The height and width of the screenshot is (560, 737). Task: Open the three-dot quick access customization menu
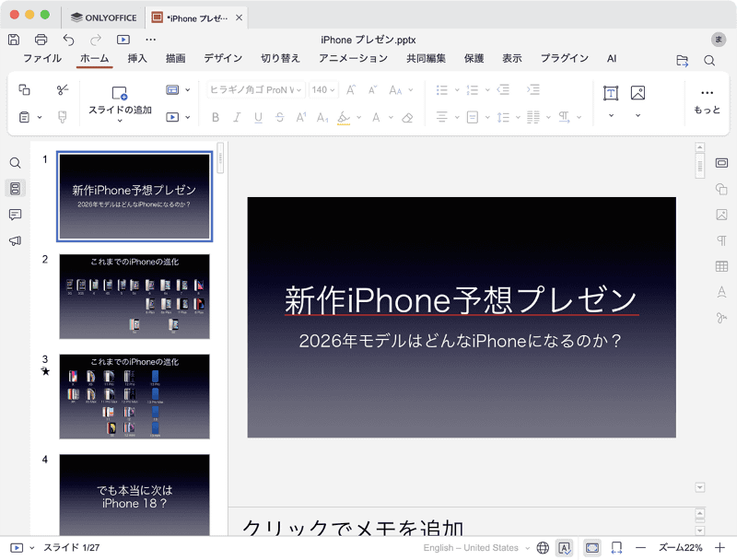(x=150, y=40)
